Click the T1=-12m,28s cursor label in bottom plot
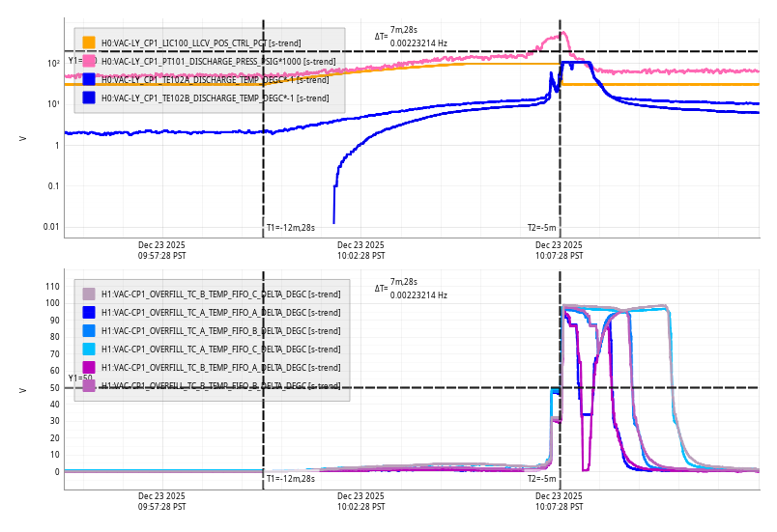Image resolution: width=777 pixels, height=532 pixels. pyautogui.click(x=291, y=479)
